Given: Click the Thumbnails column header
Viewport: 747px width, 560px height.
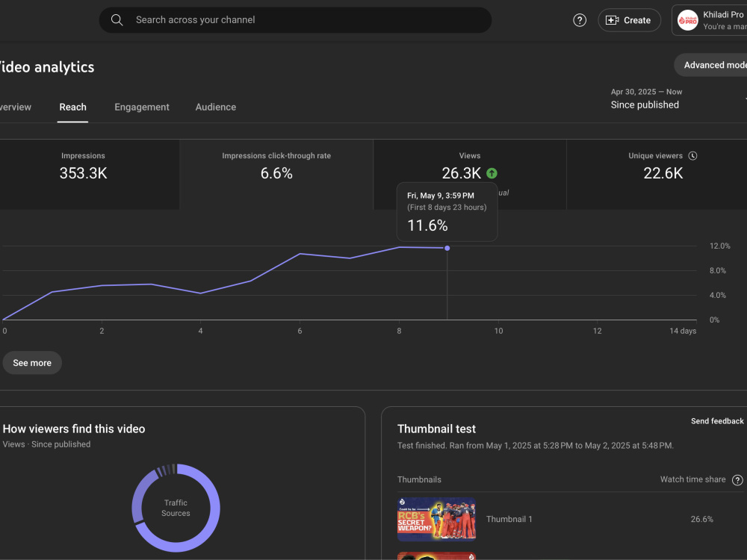Looking at the screenshot, I should tap(419, 479).
